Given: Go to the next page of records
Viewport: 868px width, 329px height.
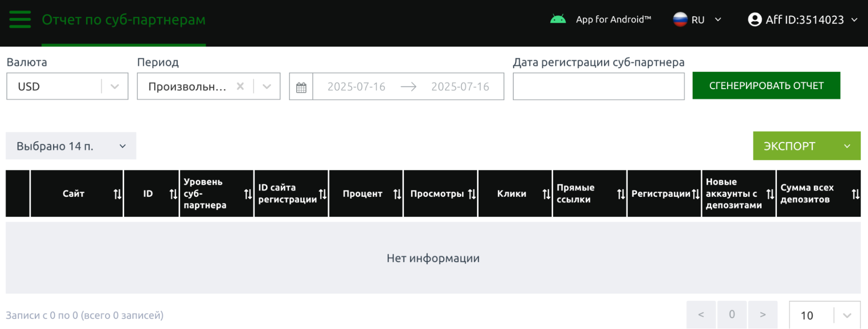Looking at the screenshot, I should 762,315.
